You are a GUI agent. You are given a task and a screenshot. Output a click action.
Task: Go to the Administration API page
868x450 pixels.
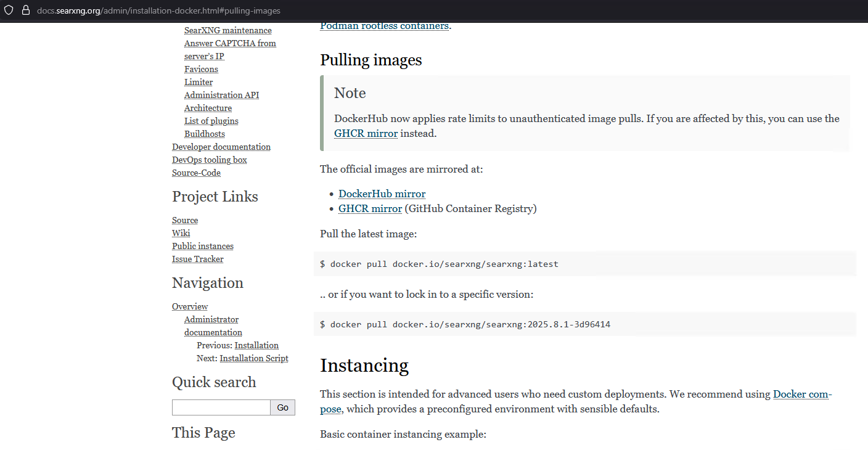click(x=221, y=95)
